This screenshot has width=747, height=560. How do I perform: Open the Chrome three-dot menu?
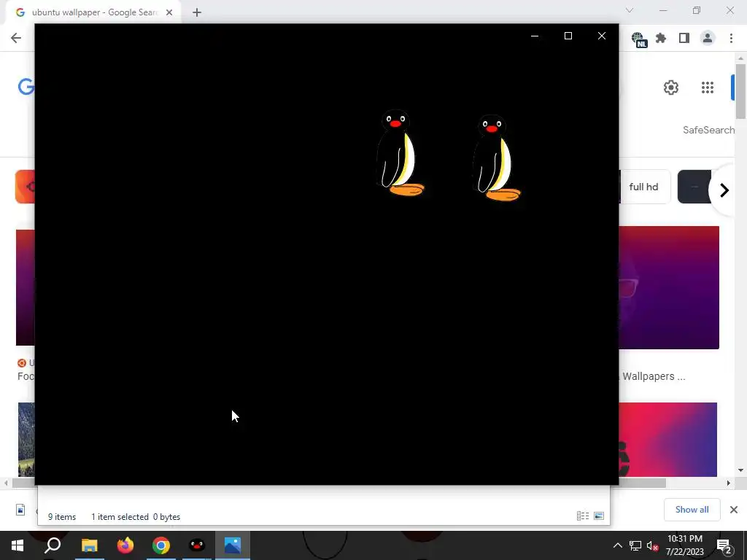[x=731, y=38]
